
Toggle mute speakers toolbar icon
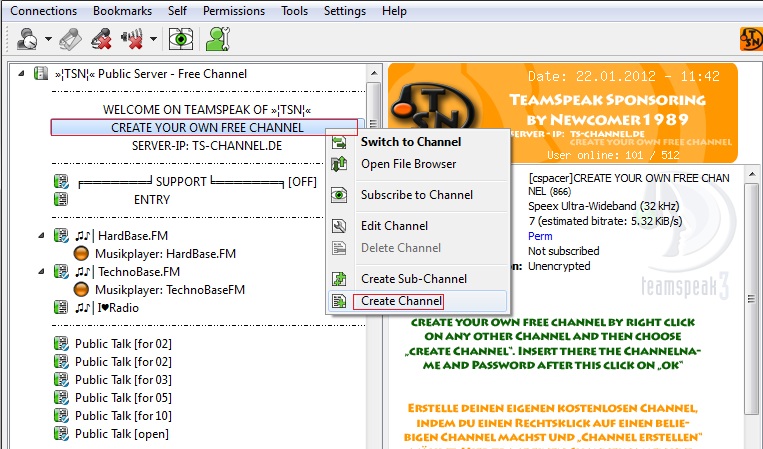(x=132, y=39)
